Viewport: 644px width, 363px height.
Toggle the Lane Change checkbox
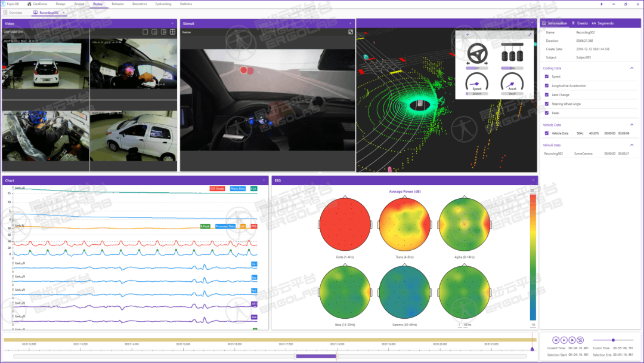[x=547, y=95]
